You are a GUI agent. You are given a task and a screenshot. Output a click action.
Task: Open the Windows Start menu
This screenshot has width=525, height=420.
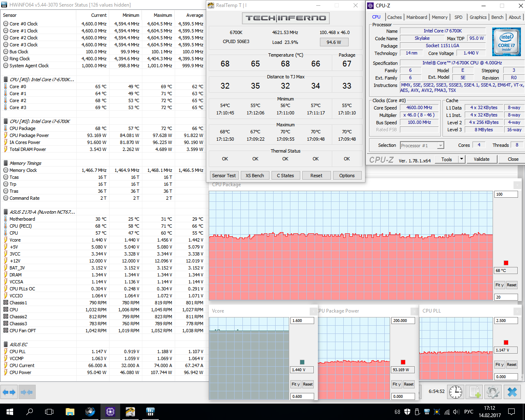[x=10, y=412]
